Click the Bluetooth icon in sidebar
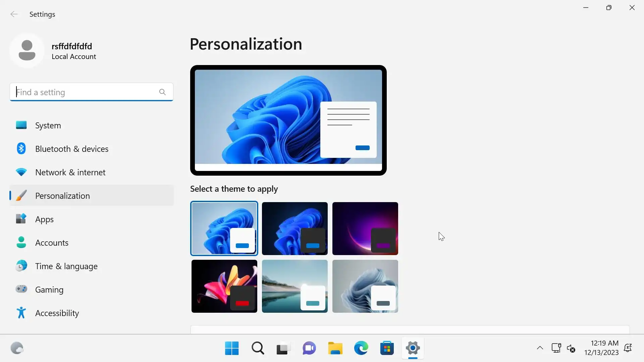The width and height of the screenshot is (644, 362). tap(21, 148)
